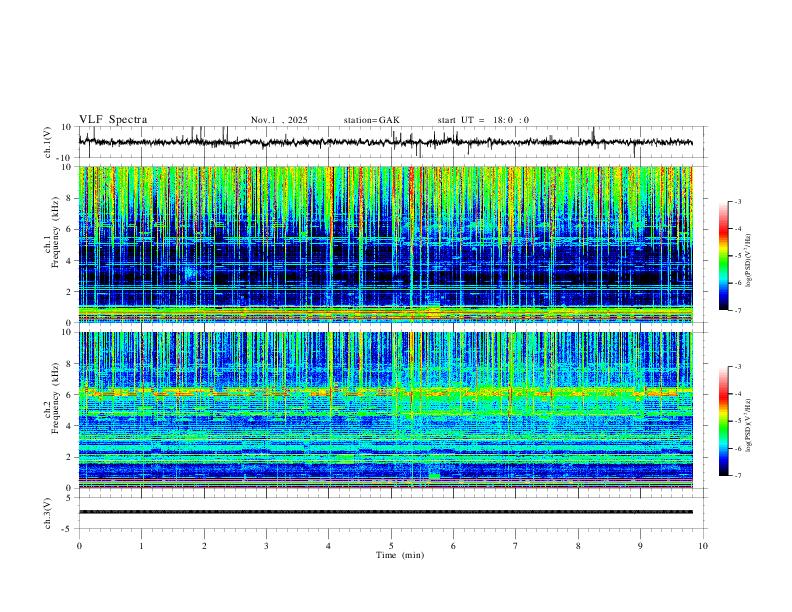Screen dimensions: 792x612
Task: Click time axis tick label "9"
Action: (640, 546)
